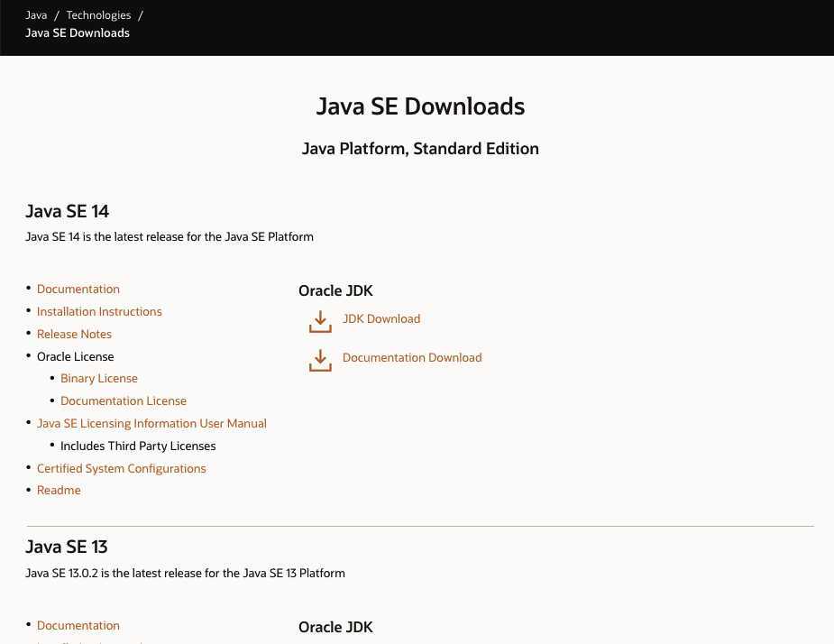Open the Technologies breadcrumb link
The height and width of the screenshot is (644, 834).
click(x=98, y=15)
